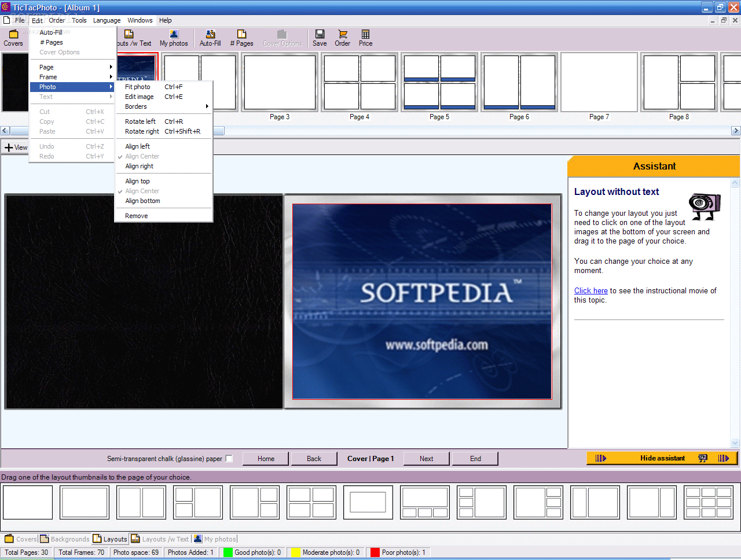Toggle Semi-transparent chalk paper checkbox
The image size is (741, 560).
point(229,459)
